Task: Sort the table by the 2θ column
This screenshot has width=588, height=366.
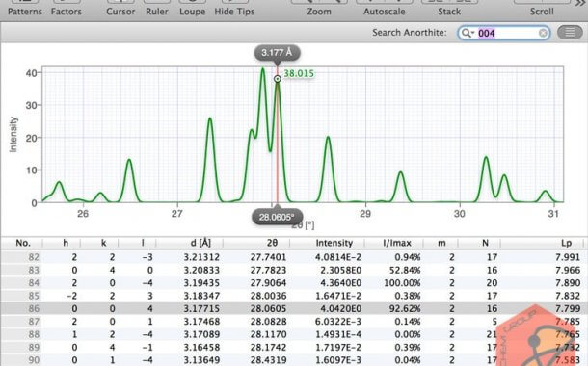Action: tap(272, 243)
